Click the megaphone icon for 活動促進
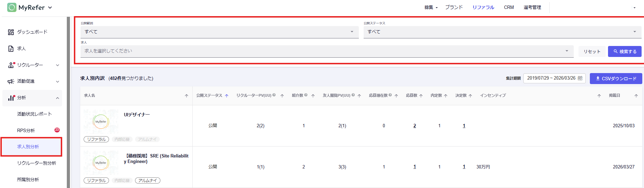 pyautogui.click(x=11, y=81)
